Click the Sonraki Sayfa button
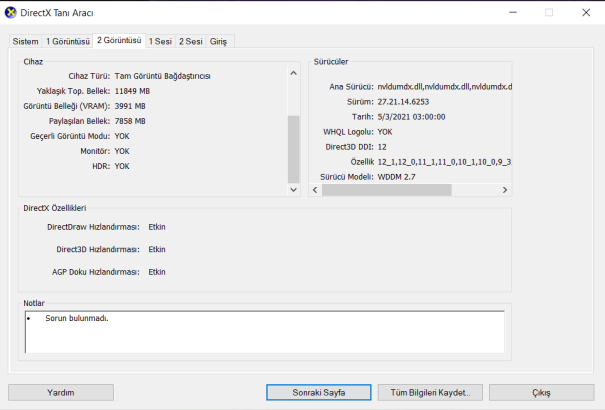Screen dimensions: 605x410 [319, 393]
